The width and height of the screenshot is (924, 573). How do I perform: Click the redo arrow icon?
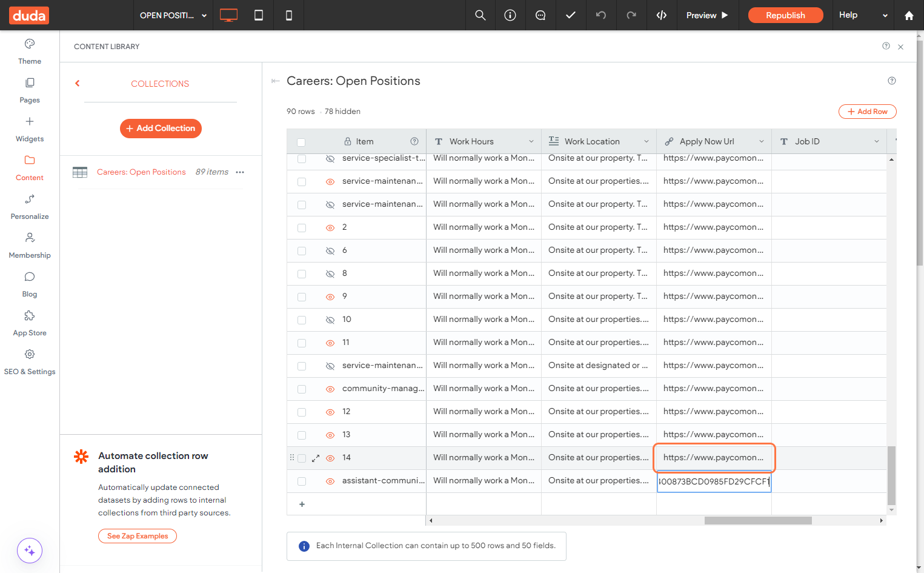[631, 15]
